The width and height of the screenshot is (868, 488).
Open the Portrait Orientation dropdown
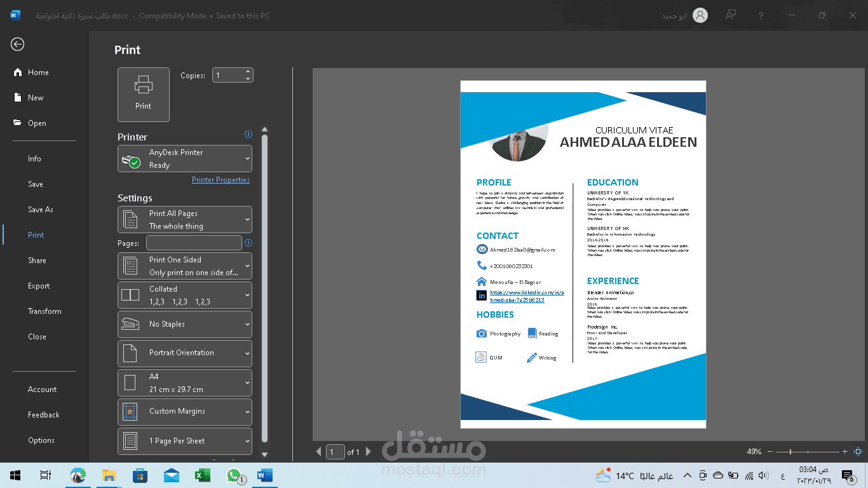(x=185, y=354)
